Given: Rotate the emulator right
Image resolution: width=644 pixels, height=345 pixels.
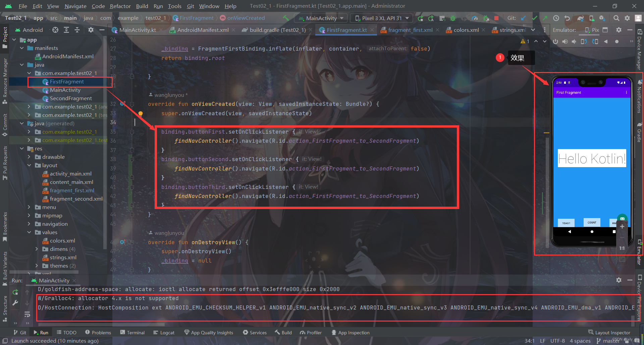Looking at the screenshot, I should point(595,42).
